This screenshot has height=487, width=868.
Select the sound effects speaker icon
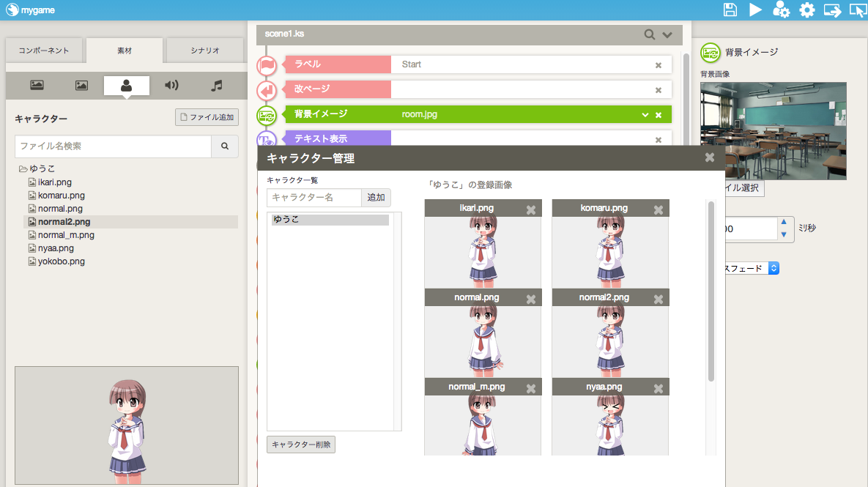tap(171, 85)
